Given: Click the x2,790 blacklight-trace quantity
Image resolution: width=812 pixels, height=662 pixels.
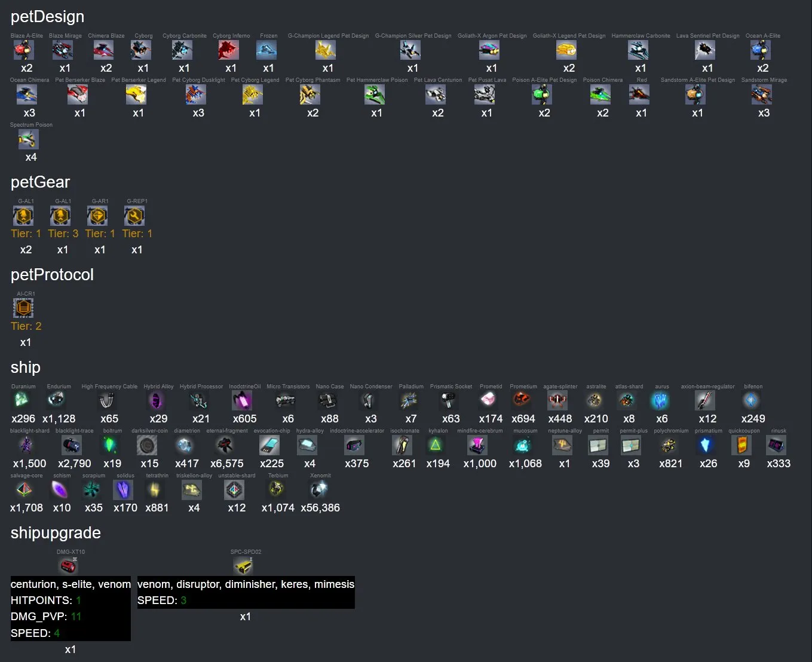Looking at the screenshot, I should (75, 464).
